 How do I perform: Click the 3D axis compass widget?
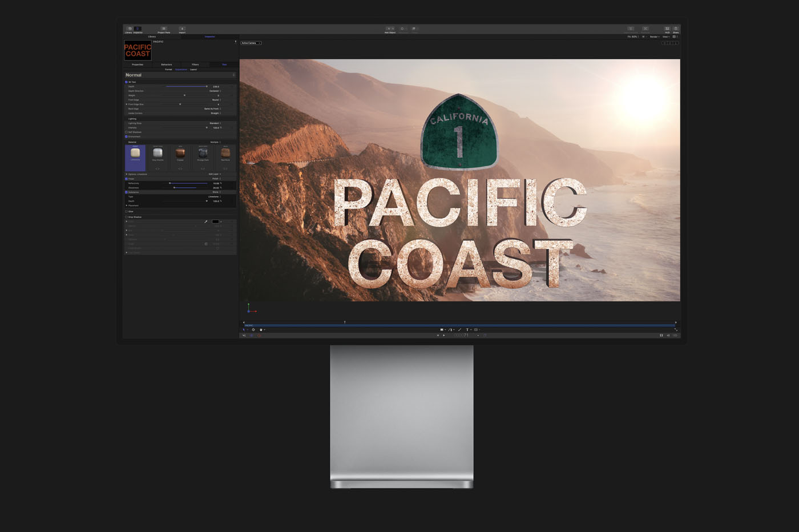251,308
